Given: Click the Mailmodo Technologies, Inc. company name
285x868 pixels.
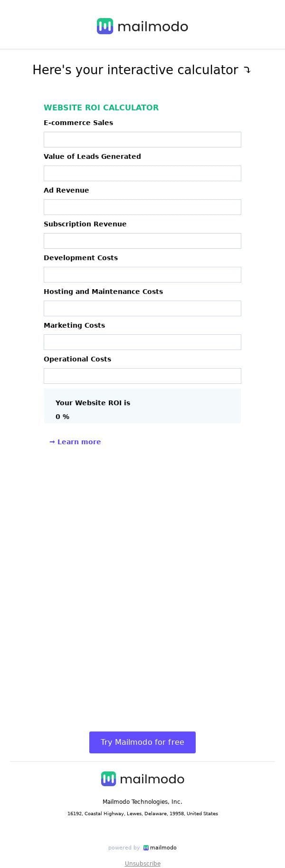Looking at the screenshot, I should click(142, 801).
